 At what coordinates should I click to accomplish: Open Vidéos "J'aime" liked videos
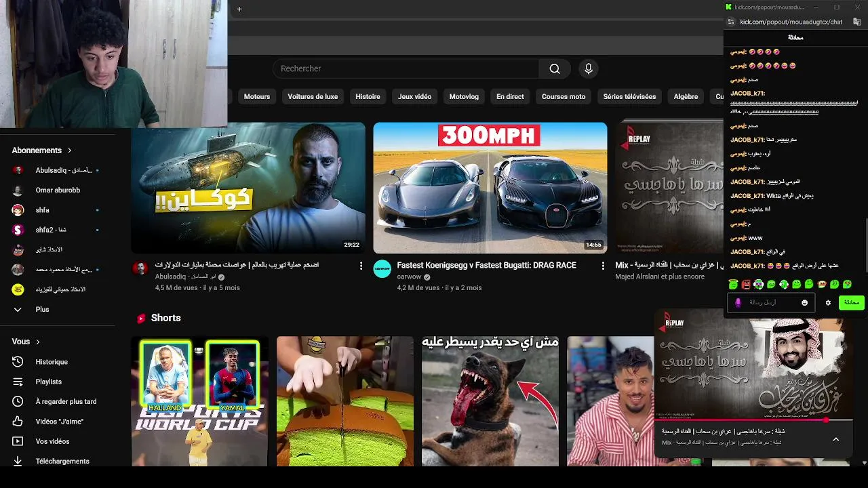click(x=60, y=422)
